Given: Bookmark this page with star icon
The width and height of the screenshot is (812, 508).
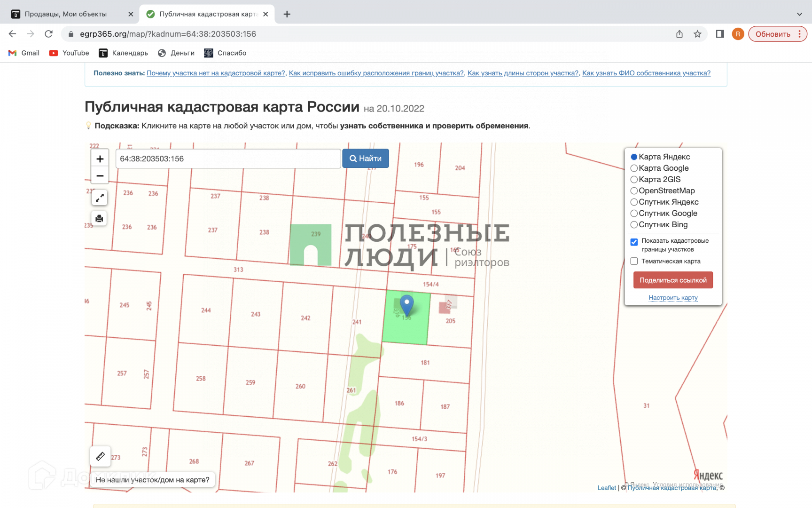Looking at the screenshot, I should click(697, 34).
